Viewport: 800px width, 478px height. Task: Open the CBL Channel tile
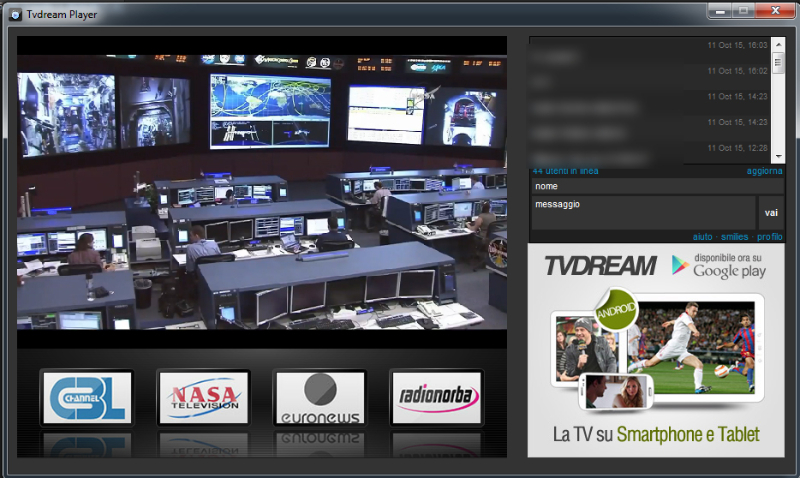point(86,398)
